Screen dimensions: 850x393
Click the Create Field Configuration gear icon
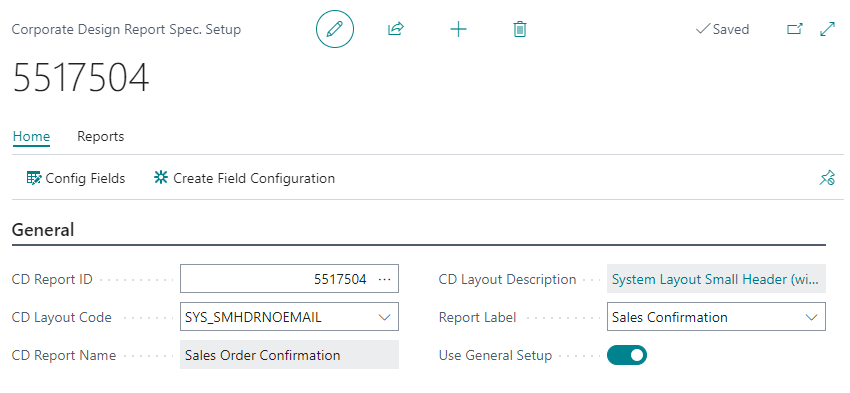tap(161, 178)
